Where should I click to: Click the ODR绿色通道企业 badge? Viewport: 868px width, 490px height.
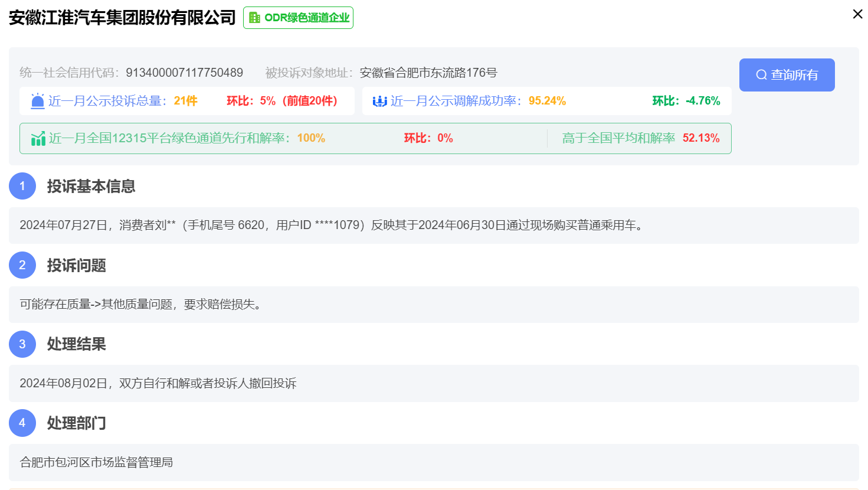[x=298, y=17]
